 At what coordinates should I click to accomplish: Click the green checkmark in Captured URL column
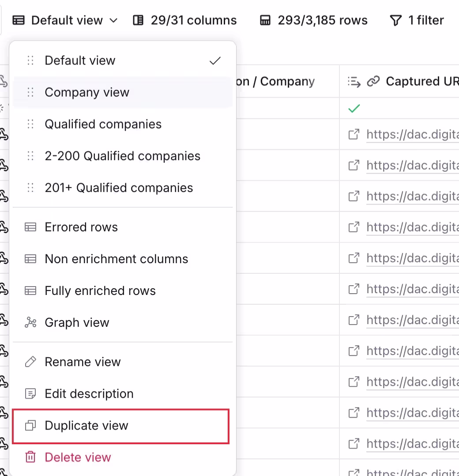pos(354,108)
